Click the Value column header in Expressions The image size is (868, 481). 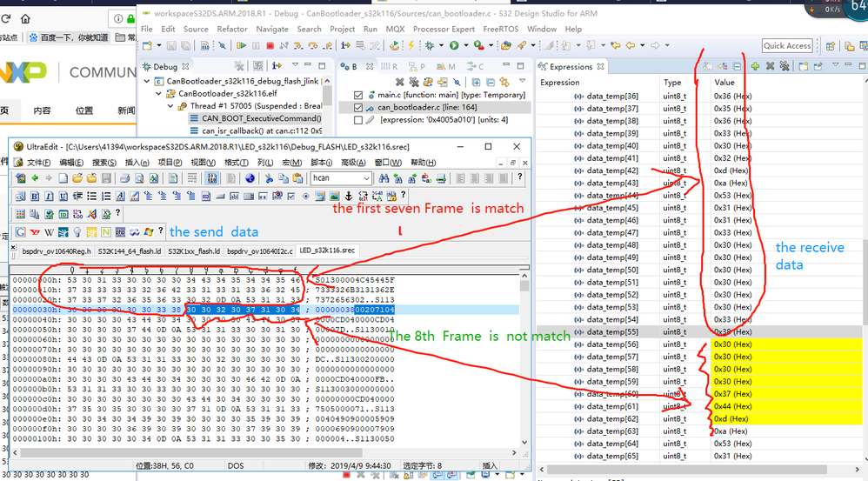point(724,82)
